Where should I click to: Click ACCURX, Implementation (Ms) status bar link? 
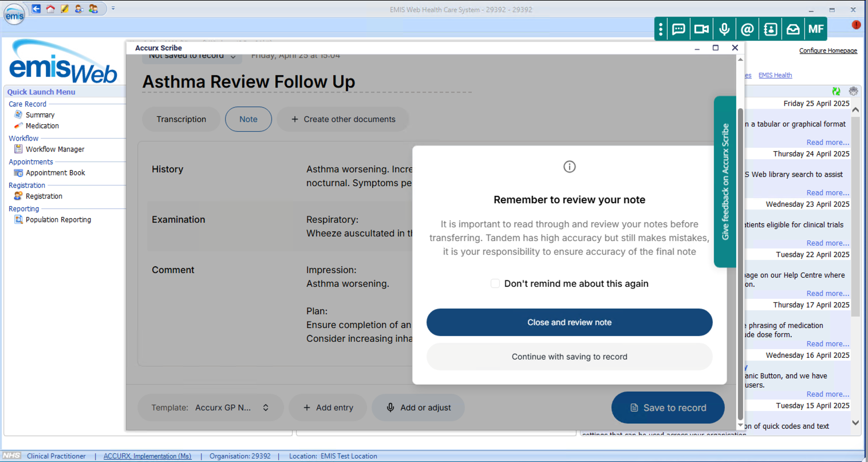147,456
